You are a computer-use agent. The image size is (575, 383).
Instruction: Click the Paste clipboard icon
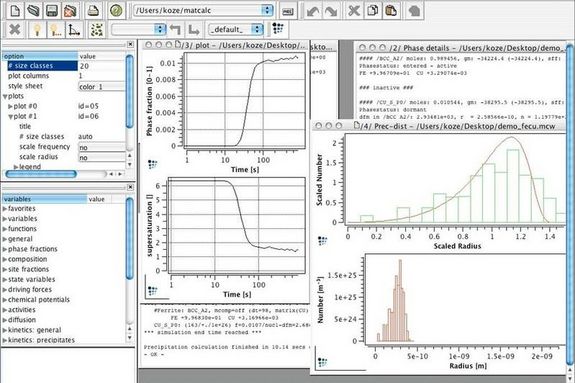pyautogui.click(x=391, y=11)
